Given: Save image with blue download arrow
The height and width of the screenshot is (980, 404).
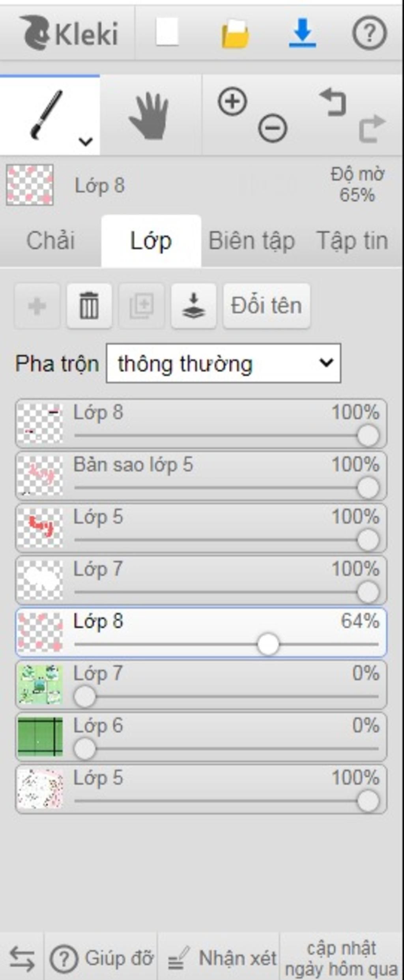Looking at the screenshot, I should (303, 33).
